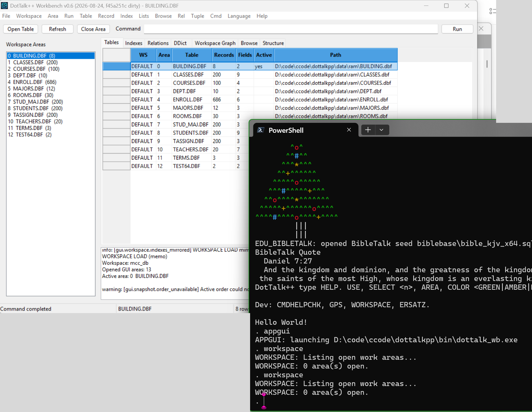Switch to the DDict tab
This screenshot has width=532, height=412.
(x=180, y=43)
